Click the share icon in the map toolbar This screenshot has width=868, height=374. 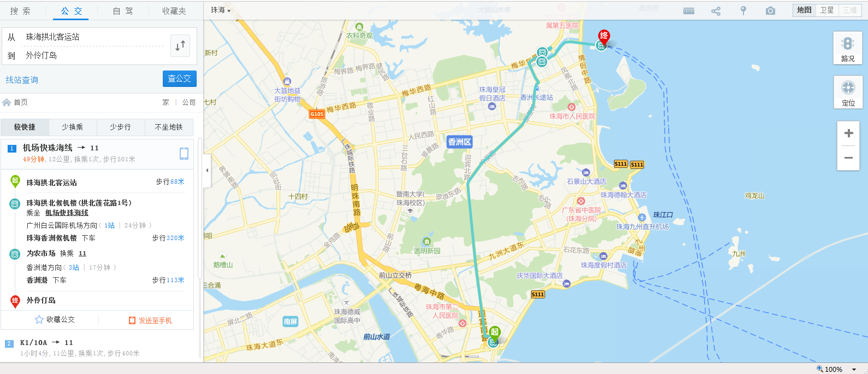pos(716,11)
